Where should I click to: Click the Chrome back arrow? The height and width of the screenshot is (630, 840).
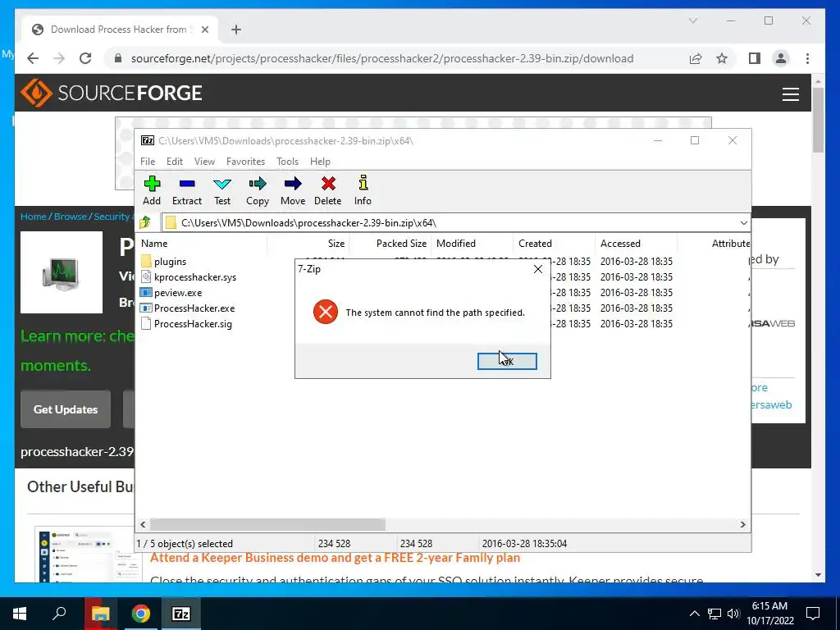[33, 58]
